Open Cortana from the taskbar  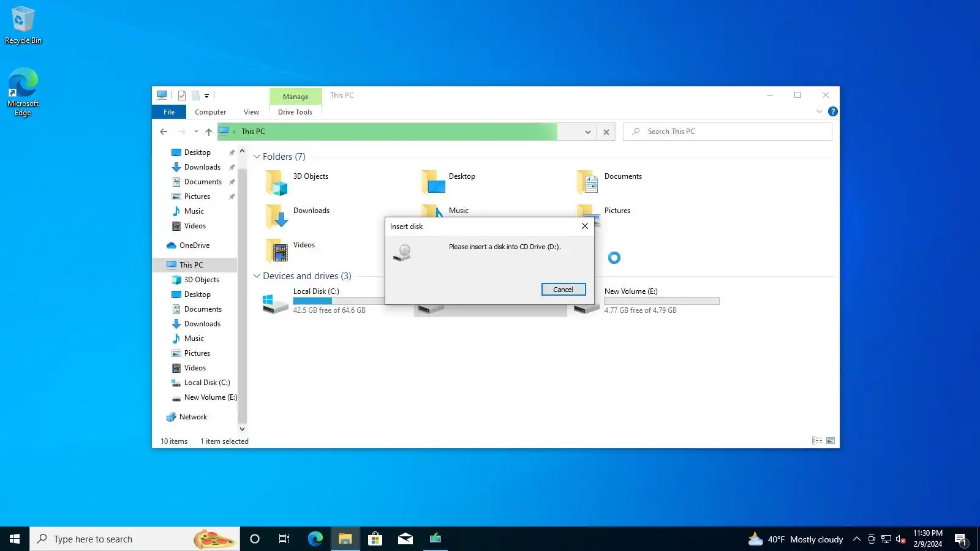click(255, 539)
